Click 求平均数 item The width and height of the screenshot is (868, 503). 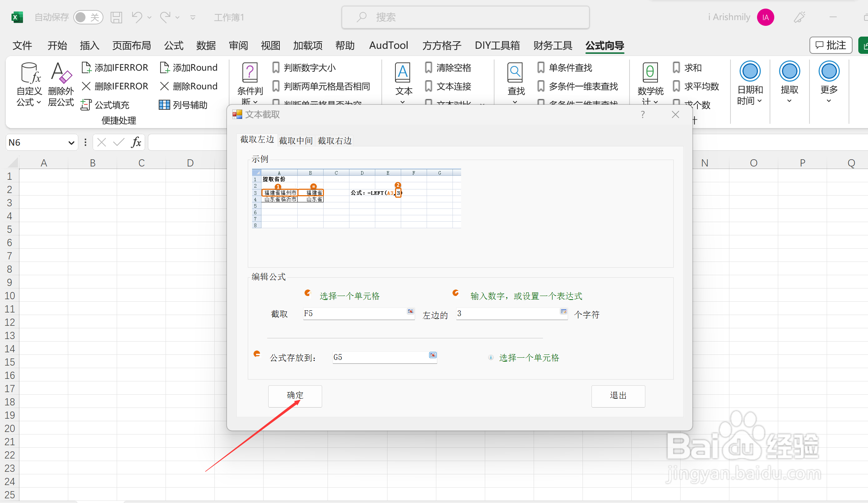pyautogui.click(x=696, y=86)
